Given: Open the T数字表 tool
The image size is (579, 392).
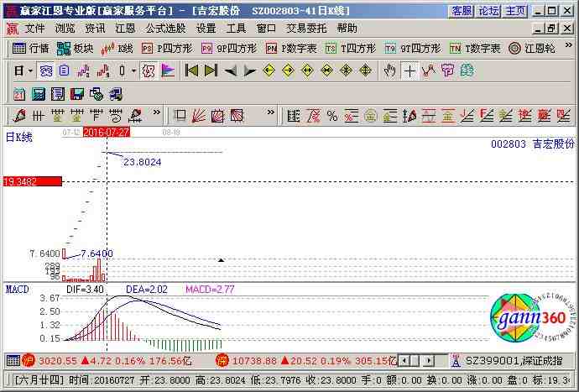Looking at the screenshot, I should click(475, 49).
